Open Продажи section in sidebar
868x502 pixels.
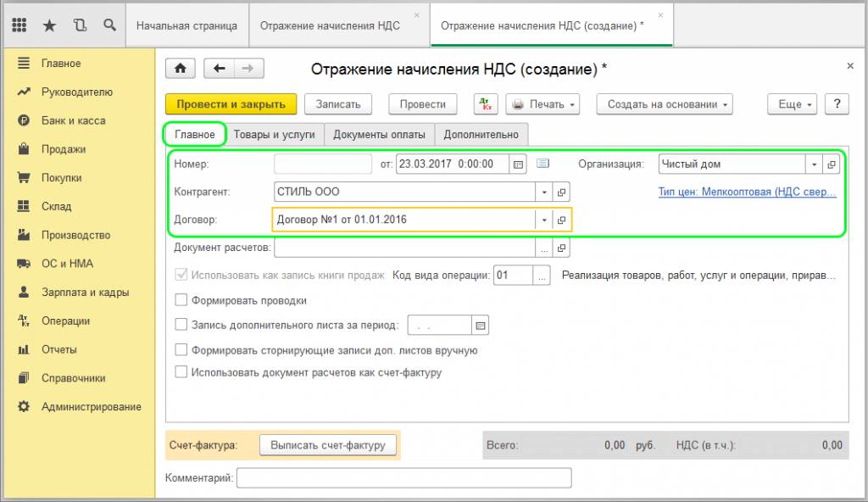pyautogui.click(x=63, y=149)
